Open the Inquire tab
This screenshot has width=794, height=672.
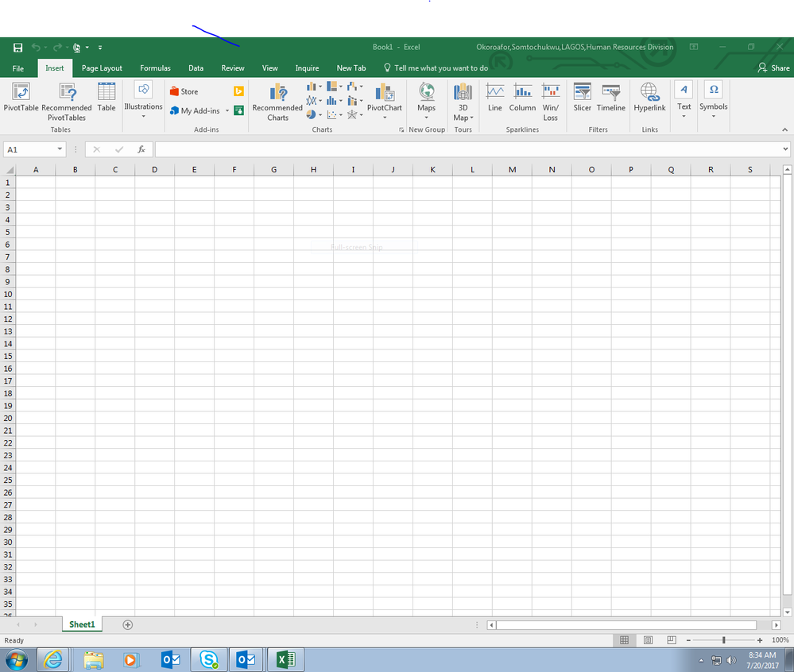click(307, 68)
